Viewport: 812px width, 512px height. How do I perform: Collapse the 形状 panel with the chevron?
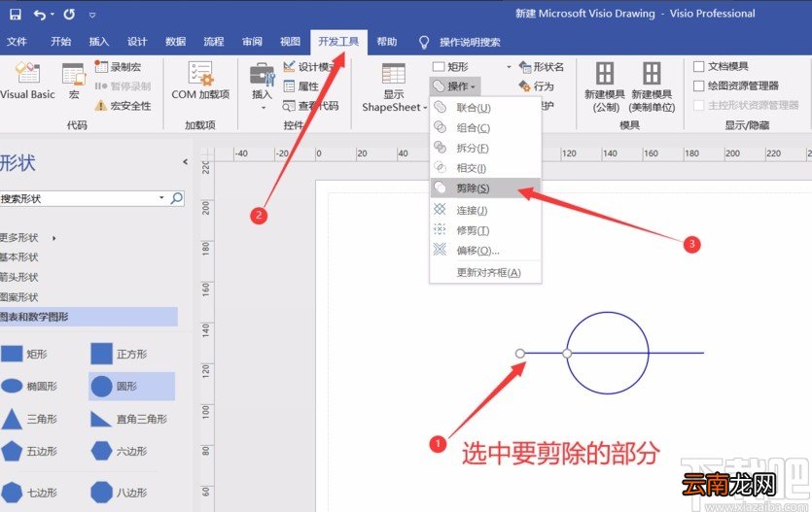pos(185,162)
